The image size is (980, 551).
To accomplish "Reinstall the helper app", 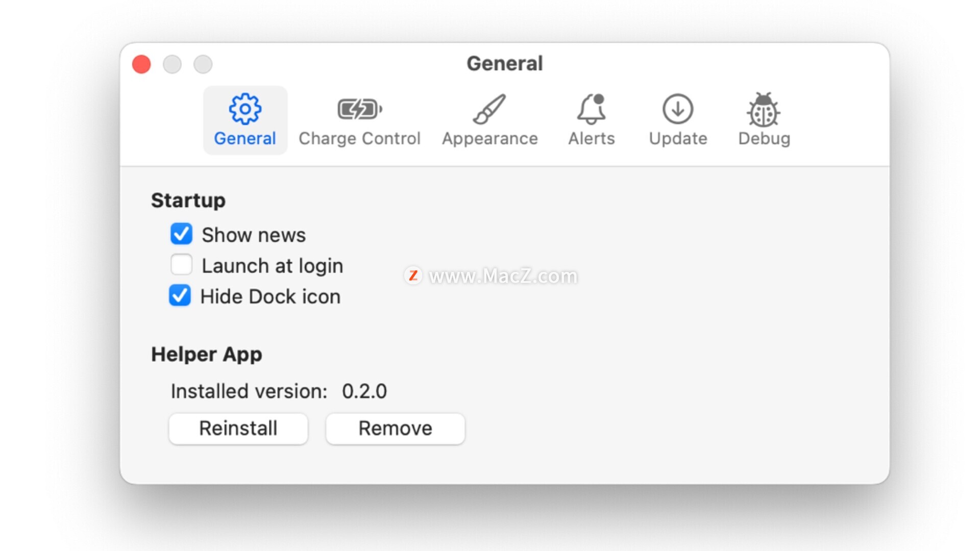I will click(238, 429).
